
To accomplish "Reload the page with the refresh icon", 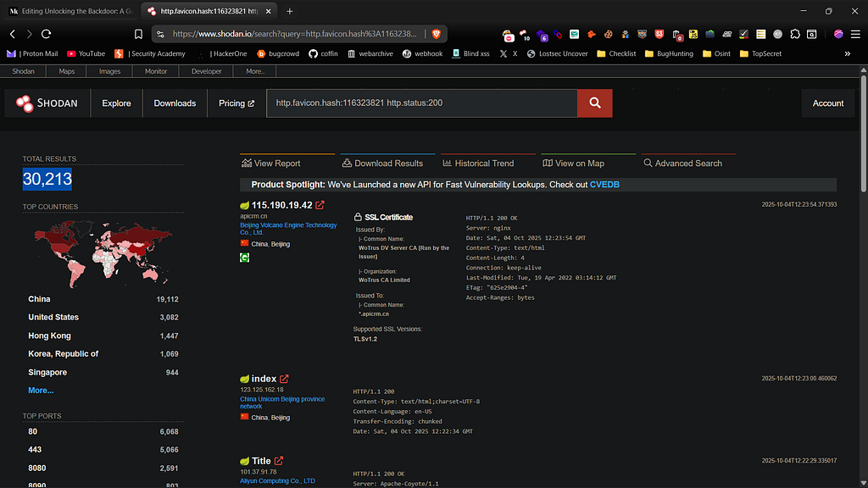I will tap(46, 34).
